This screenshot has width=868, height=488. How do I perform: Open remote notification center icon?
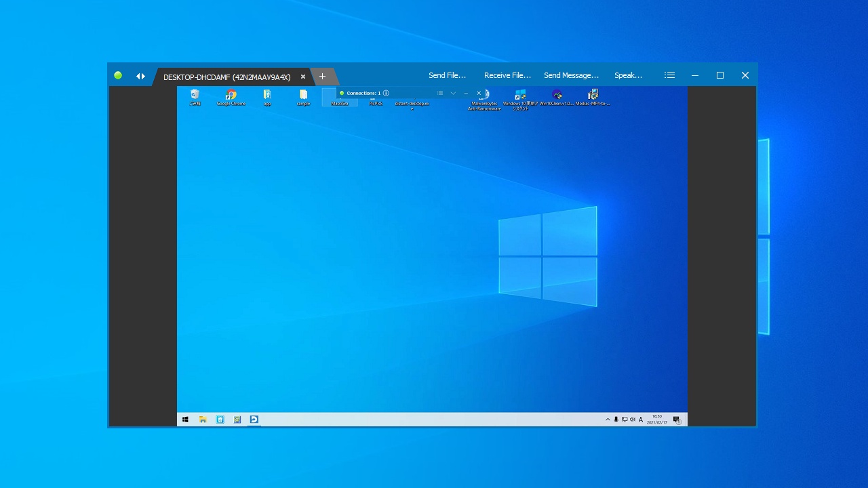tap(676, 420)
